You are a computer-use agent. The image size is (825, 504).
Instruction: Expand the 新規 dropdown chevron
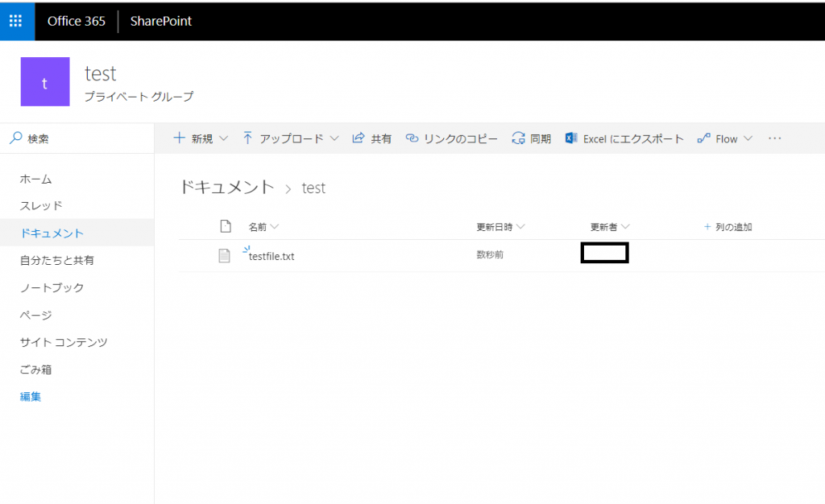coord(224,138)
